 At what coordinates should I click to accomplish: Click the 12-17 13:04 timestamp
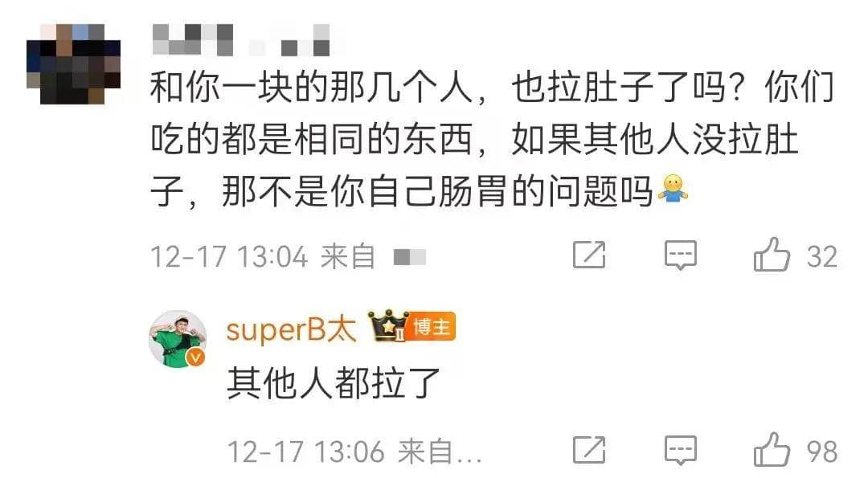(228, 257)
